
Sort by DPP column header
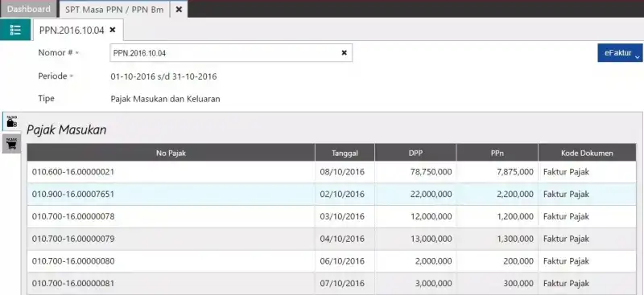[x=415, y=153]
